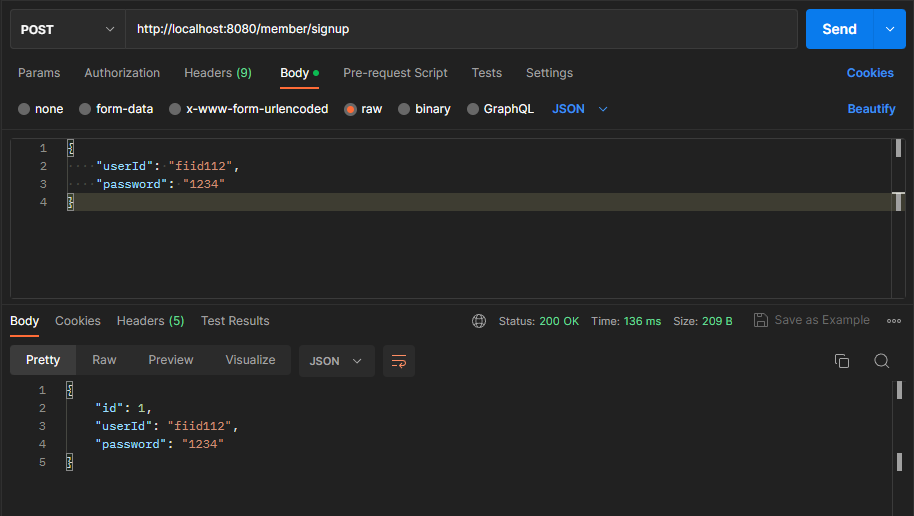The image size is (914, 516).
Task: Switch to Visualize response view
Action: point(250,360)
